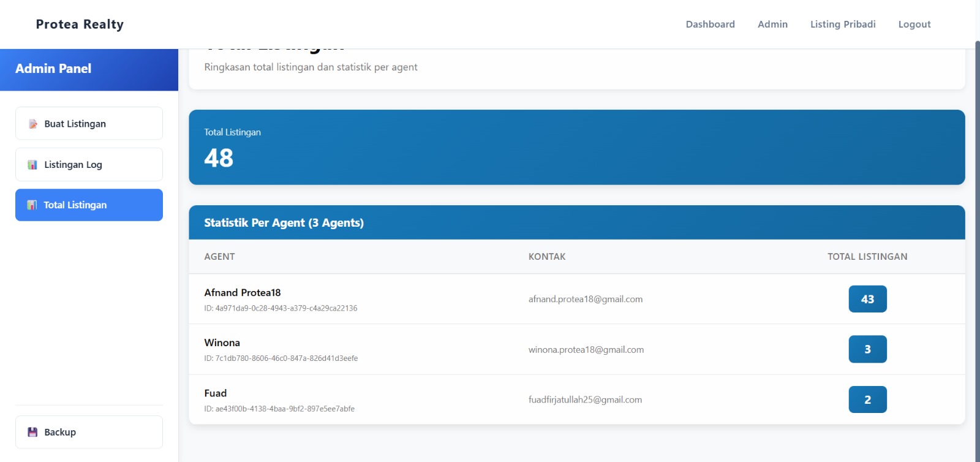Image resolution: width=980 pixels, height=462 pixels.
Task: Open Buat Listingan in the sidebar
Action: click(x=89, y=124)
